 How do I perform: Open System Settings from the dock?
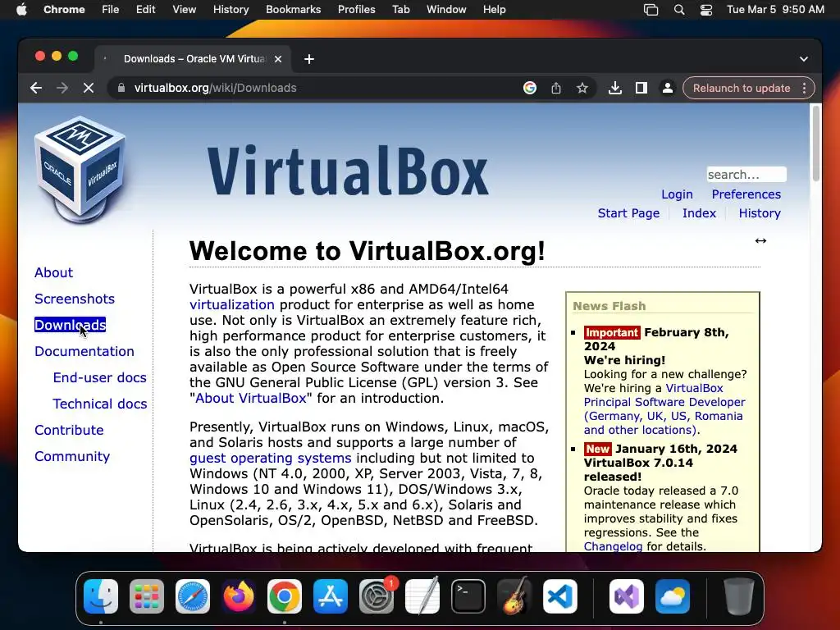pos(377,596)
